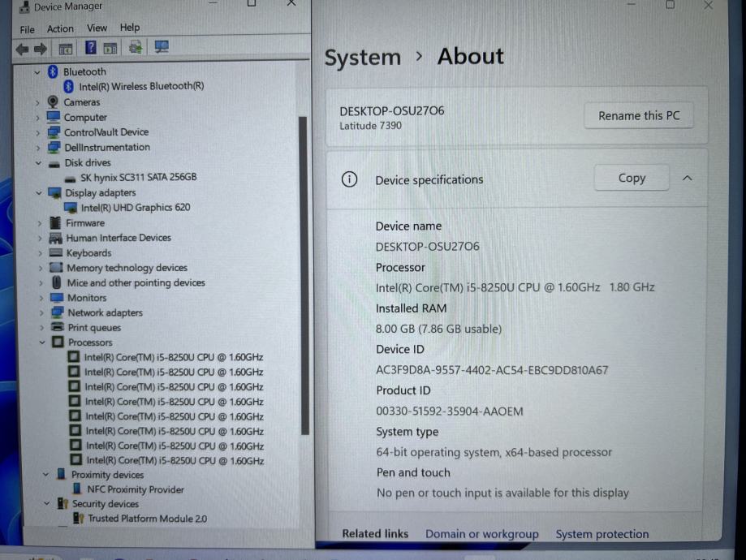This screenshot has height=560, width=746.
Task: Click the Device ID value text
Action: click(492, 370)
